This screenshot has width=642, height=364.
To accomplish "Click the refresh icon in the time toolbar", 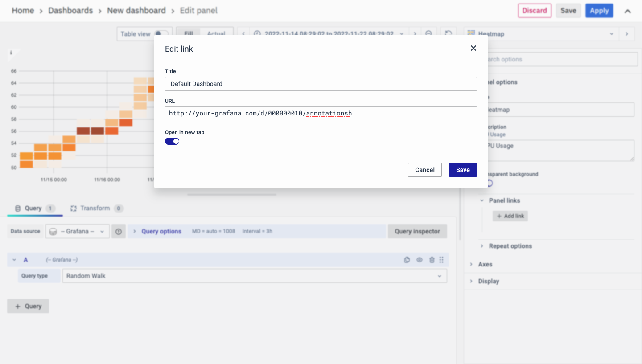I will 449,33.
